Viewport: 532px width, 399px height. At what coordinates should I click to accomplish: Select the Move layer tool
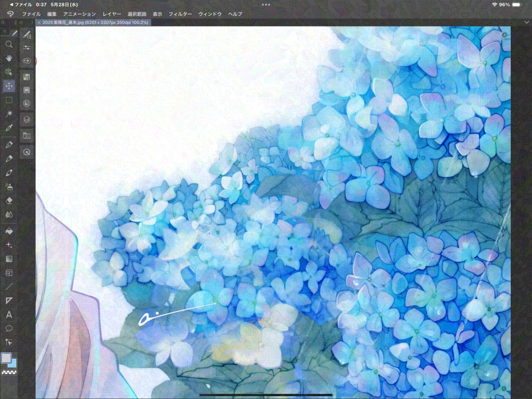click(9, 86)
